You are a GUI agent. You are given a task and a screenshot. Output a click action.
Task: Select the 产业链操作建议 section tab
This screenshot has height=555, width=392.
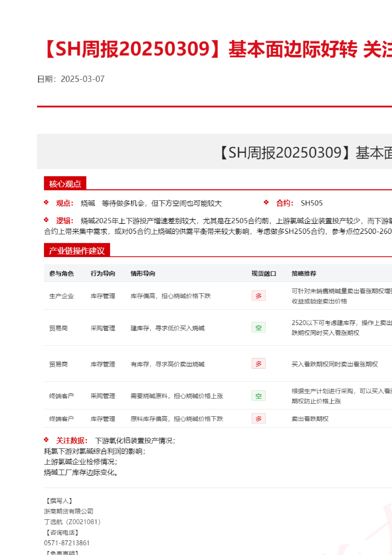click(77, 251)
